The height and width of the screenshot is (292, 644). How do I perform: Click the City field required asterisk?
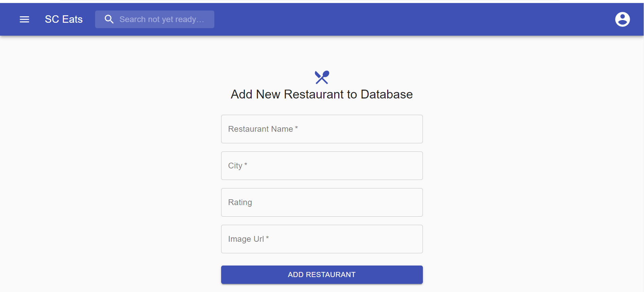[x=246, y=165]
